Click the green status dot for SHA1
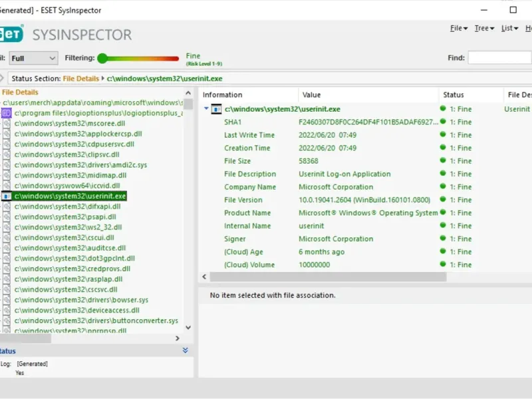Viewport: 532px width, 399px height. click(442, 122)
